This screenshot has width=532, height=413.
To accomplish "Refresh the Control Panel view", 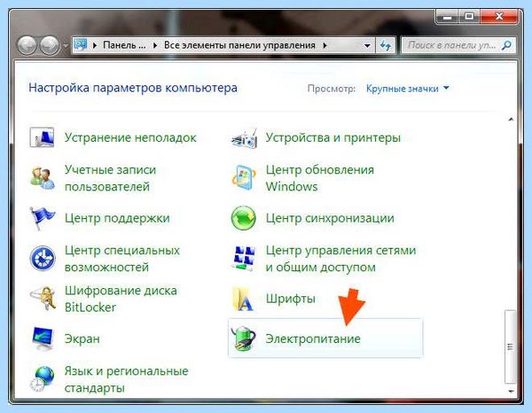I will click(x=386, y=45).
